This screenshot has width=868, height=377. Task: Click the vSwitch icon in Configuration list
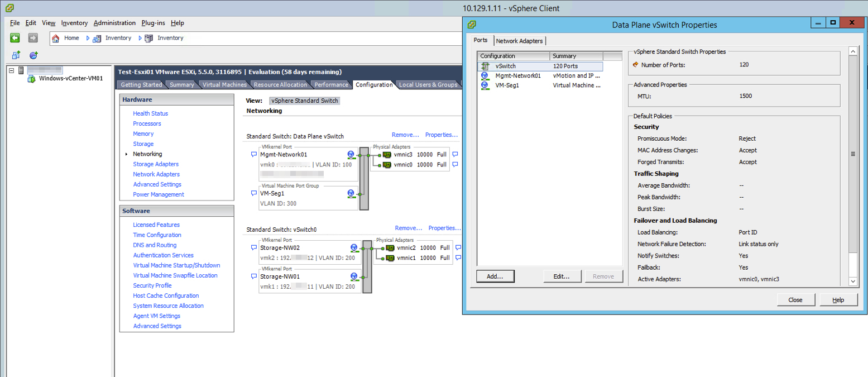[485, 66]
